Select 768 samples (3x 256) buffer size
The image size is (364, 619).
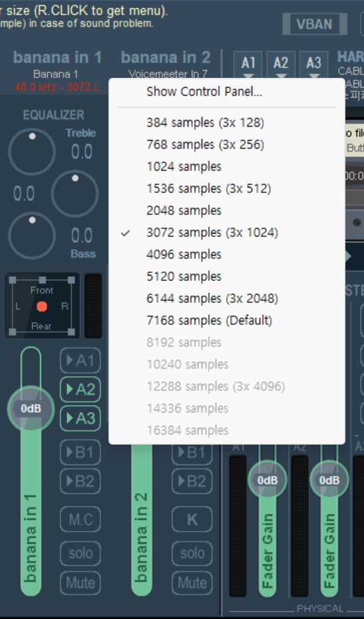coord(227,144)
